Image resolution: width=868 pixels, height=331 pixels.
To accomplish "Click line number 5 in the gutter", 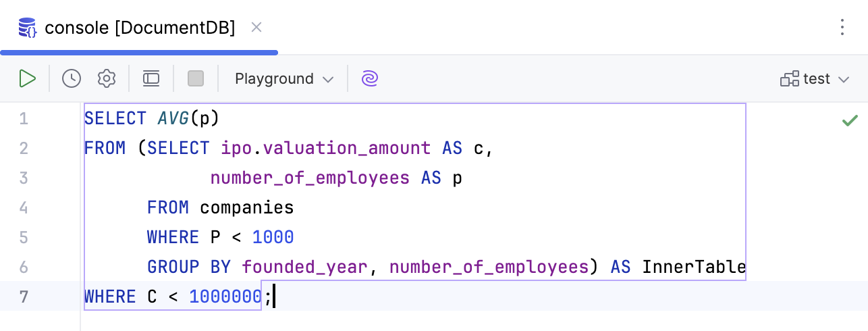I will coord(24,237).
